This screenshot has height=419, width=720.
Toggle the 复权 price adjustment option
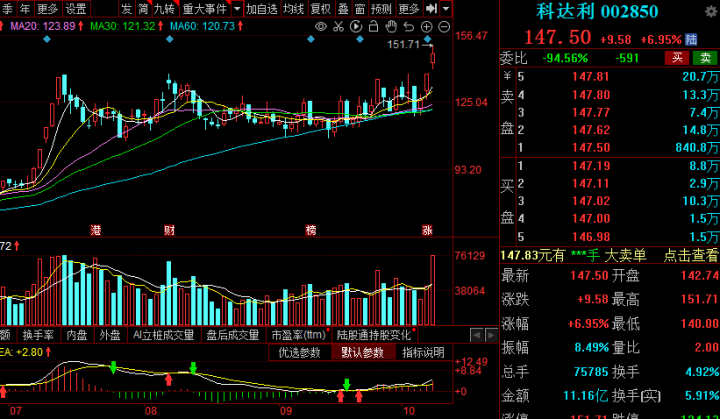coord(320,8)
